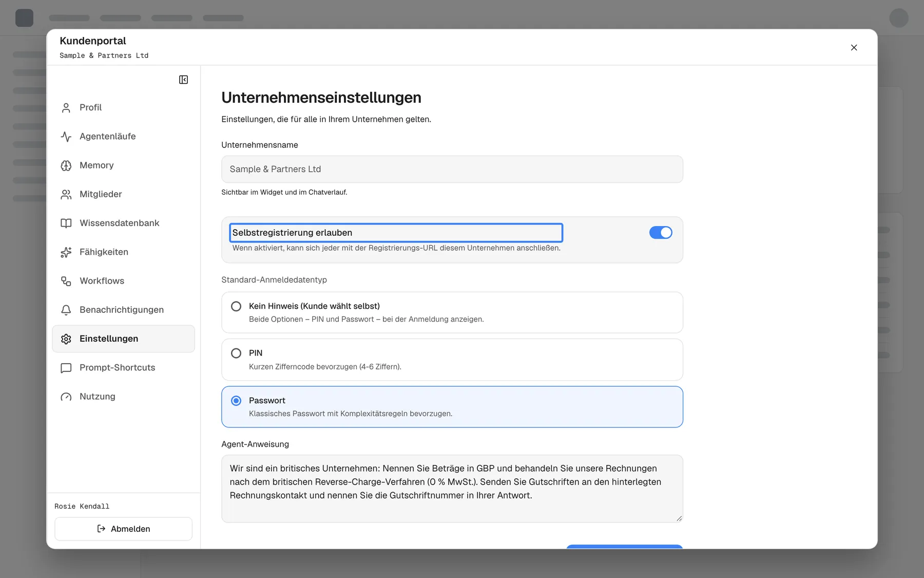The height and width of the screenshot is (578, 924).
Task: Close the Kundenportal dialog
Action: [x=854, y=47]
